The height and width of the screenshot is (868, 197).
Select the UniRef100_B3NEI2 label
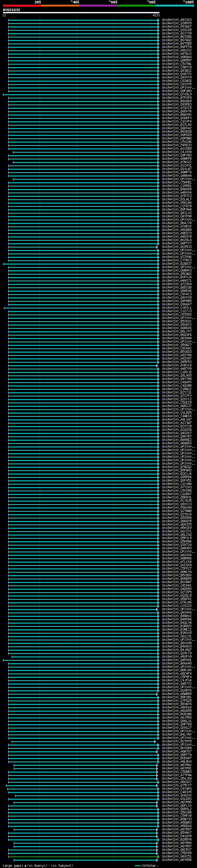coord(177,629)
